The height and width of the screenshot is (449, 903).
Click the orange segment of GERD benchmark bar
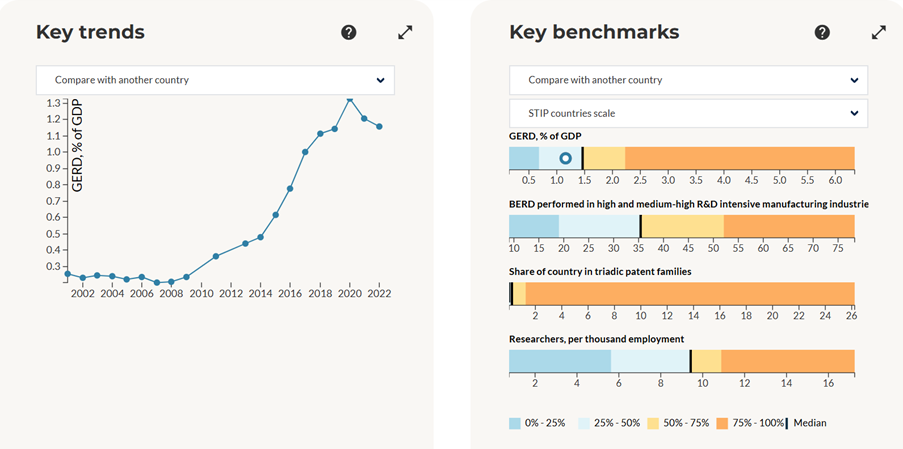[740, 158]
